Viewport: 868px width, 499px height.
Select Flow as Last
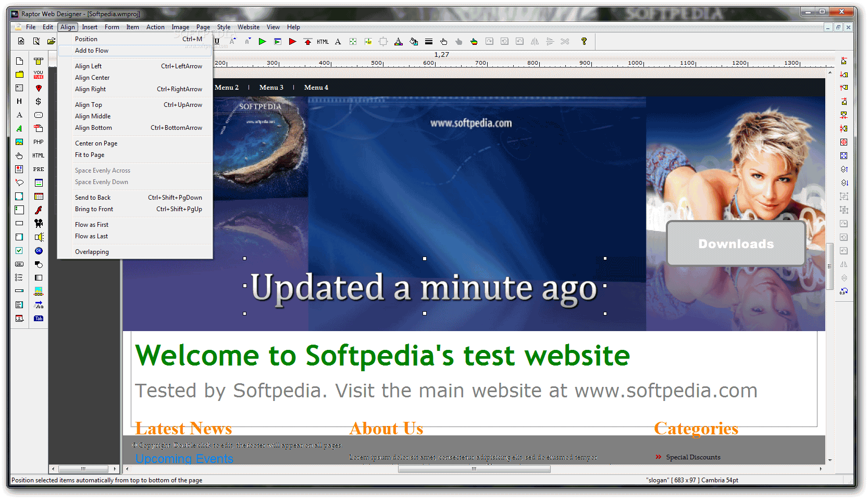[x=135, y=236]
